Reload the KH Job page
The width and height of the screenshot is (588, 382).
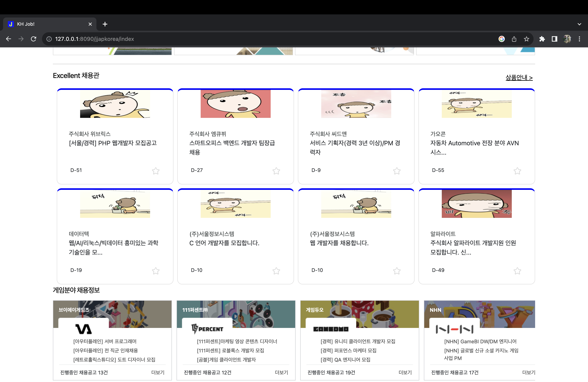point(34,39)
